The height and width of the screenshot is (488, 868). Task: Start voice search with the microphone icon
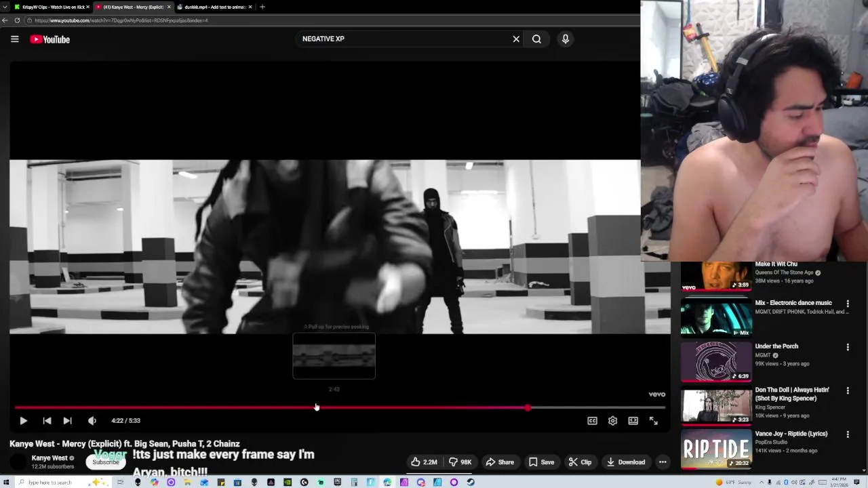click(x=566, y=39)
